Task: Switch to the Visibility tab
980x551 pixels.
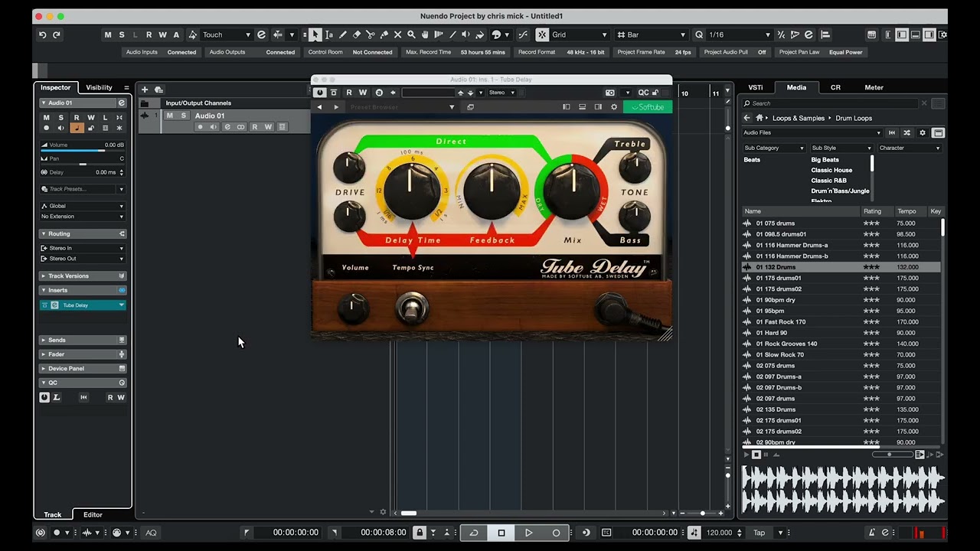Action: (99, 87)
